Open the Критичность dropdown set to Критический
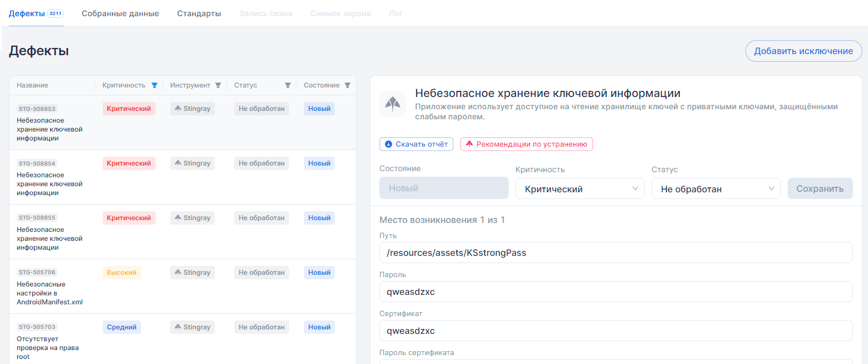868x364 pixels. (580, 189)
